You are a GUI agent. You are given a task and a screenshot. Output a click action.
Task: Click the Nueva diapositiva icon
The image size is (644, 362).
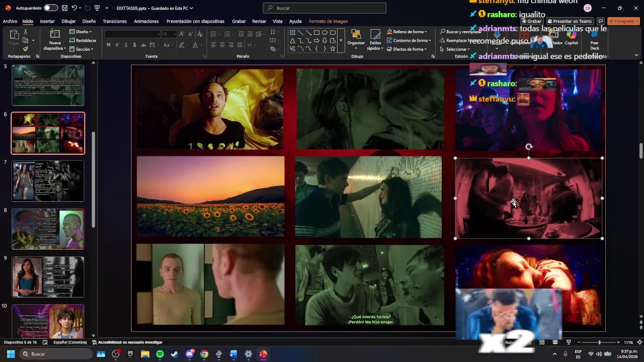pyautogui.click(x=55, y=34)
